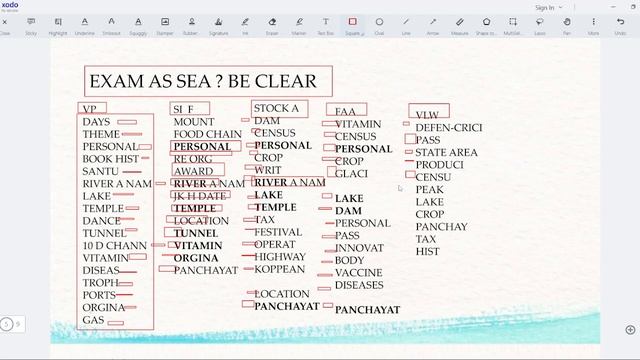
Task: Select the Lasso selection tool
Action: tap(540, 25)
